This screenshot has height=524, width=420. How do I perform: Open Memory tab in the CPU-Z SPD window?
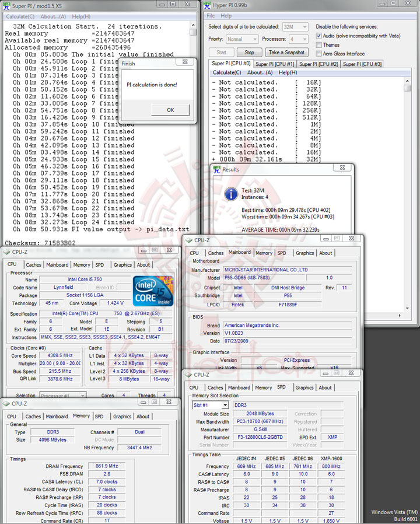(264, 387)
